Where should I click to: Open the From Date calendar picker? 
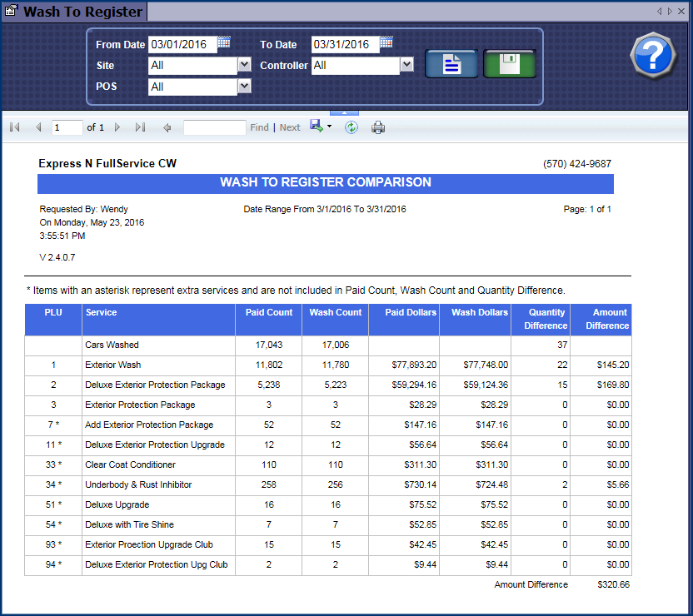click(x=224, y=43)
